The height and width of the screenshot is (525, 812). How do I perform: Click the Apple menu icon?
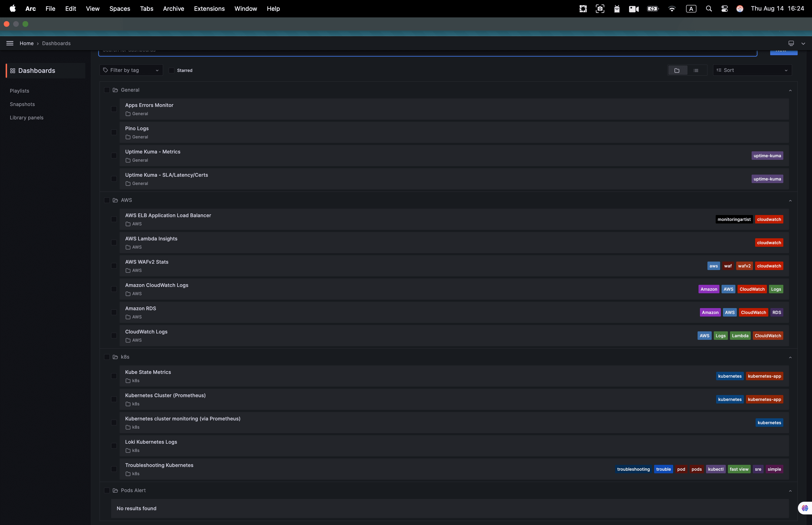tap(12, 8)
